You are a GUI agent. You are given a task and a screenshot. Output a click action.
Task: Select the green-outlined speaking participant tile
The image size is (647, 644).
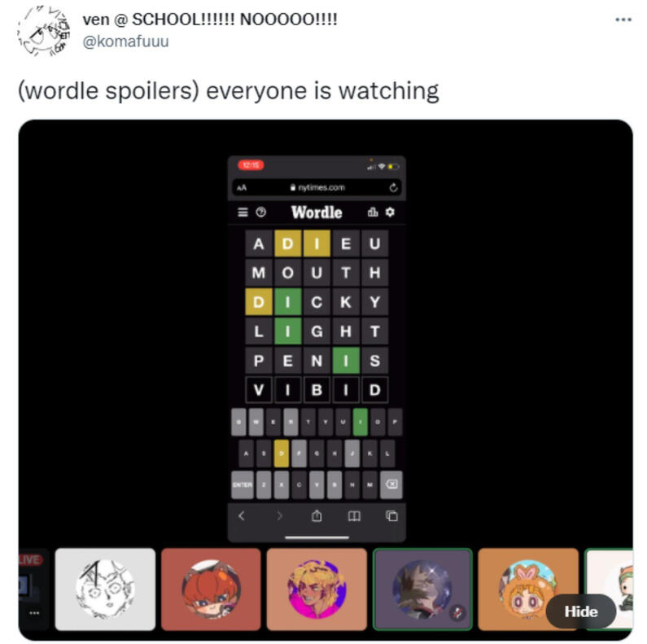tap(422, 589)
